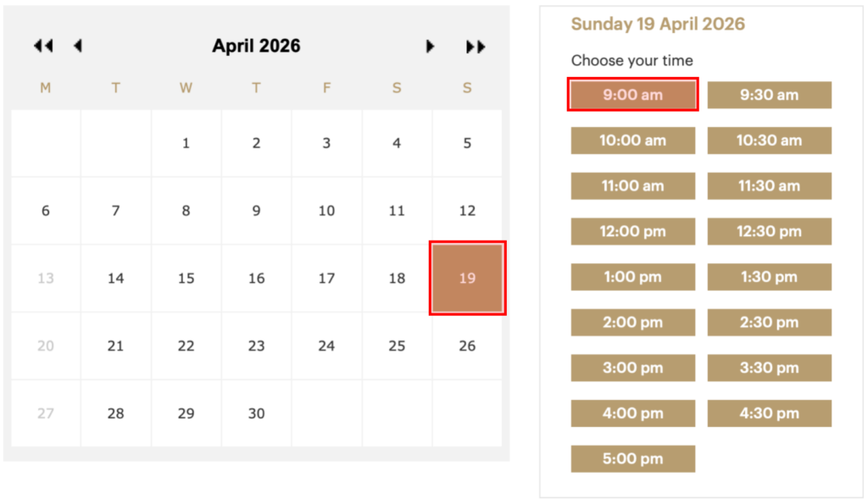Choose the 9:30 am time slot

click(x=769, y=95)
